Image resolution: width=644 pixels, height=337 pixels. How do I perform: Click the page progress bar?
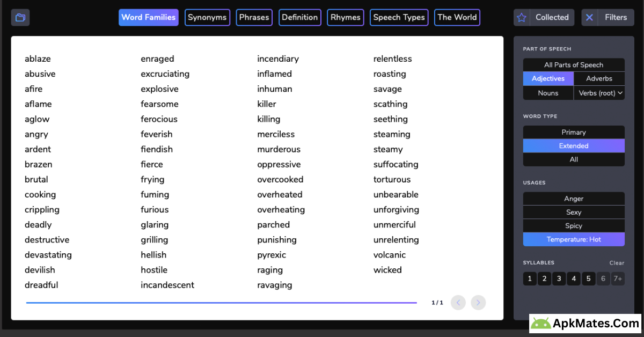(x=221, y=302)
